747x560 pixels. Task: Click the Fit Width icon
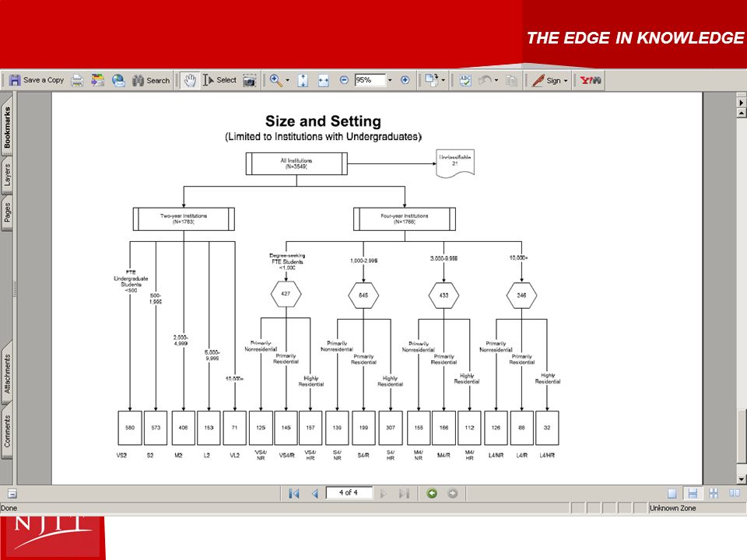pos(324,80)
